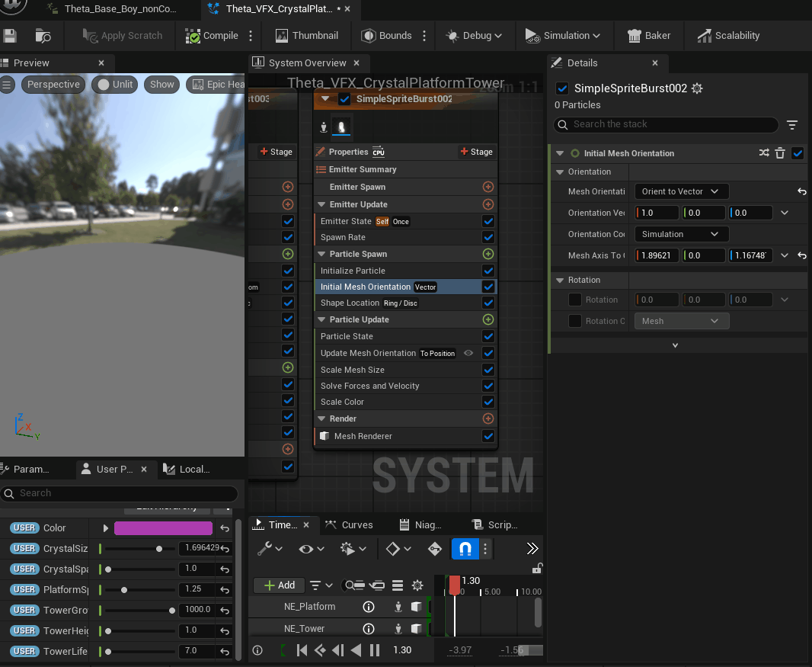Image resolution: width=812 pixels, height=667 pixels.
Task: Switch to the Curves tab
Action: coord(349,524)
